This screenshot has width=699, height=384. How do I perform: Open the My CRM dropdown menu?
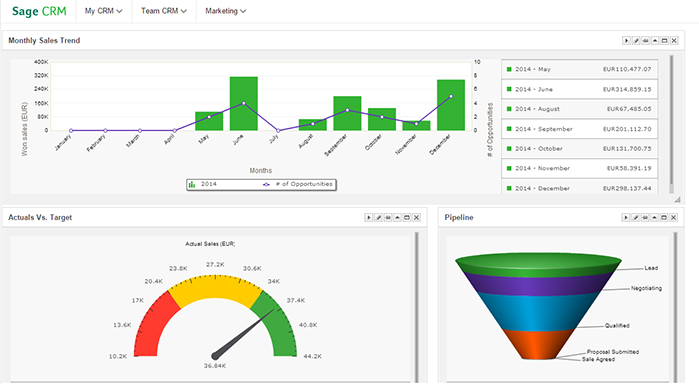103,11
